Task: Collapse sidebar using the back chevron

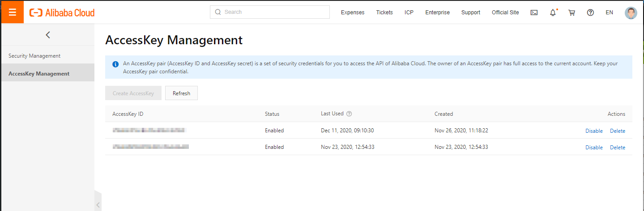Action: coord(48,35)
